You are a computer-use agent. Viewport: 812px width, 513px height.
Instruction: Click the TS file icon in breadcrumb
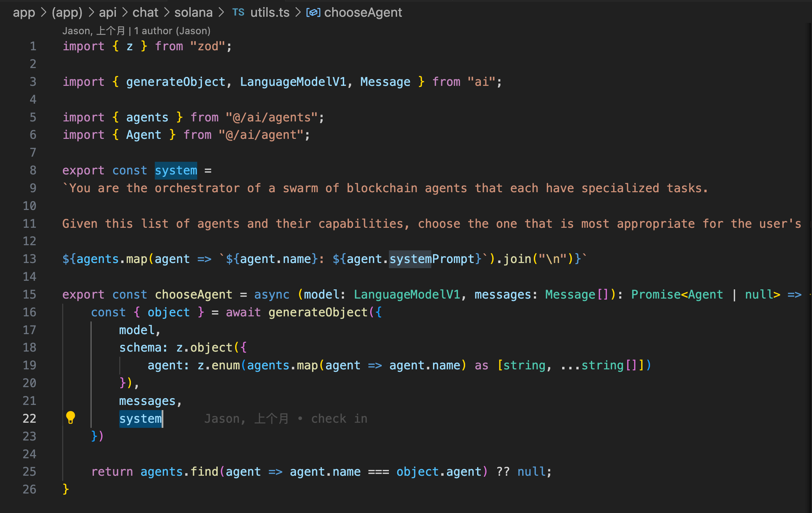[238, 13]
